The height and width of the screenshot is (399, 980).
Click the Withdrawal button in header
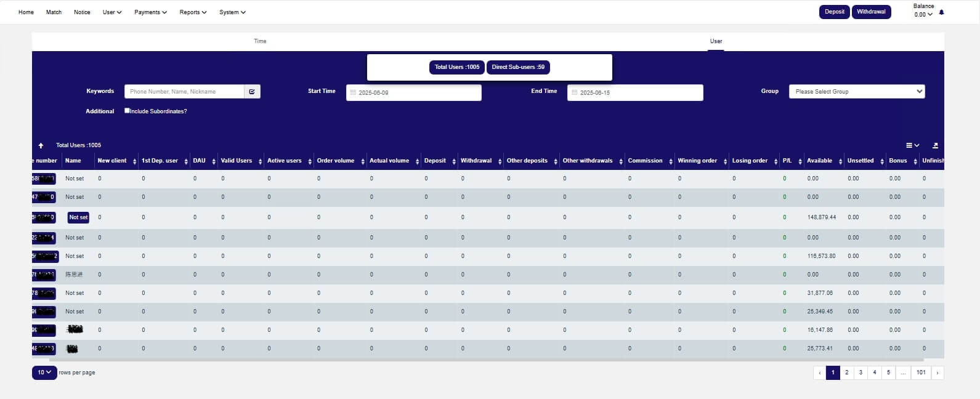871,12
